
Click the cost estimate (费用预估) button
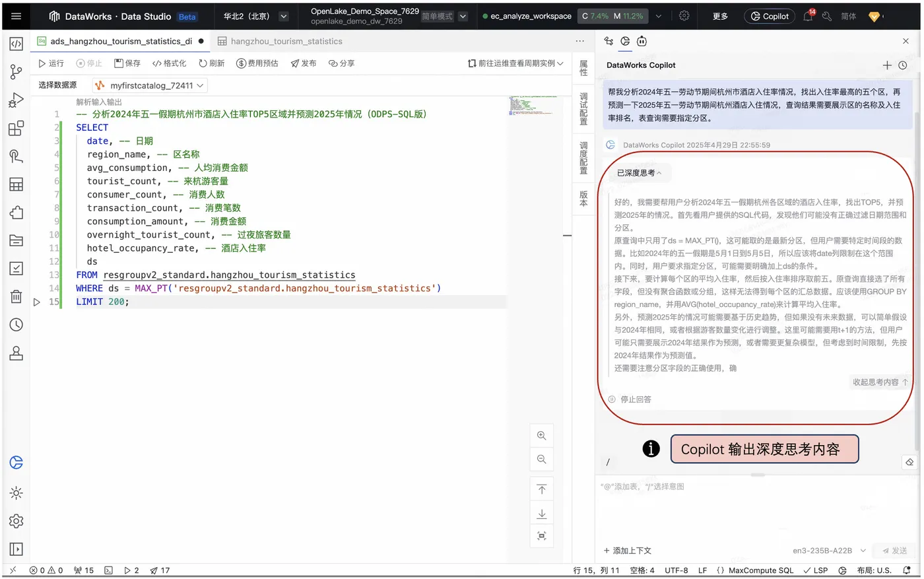(257, 63)
